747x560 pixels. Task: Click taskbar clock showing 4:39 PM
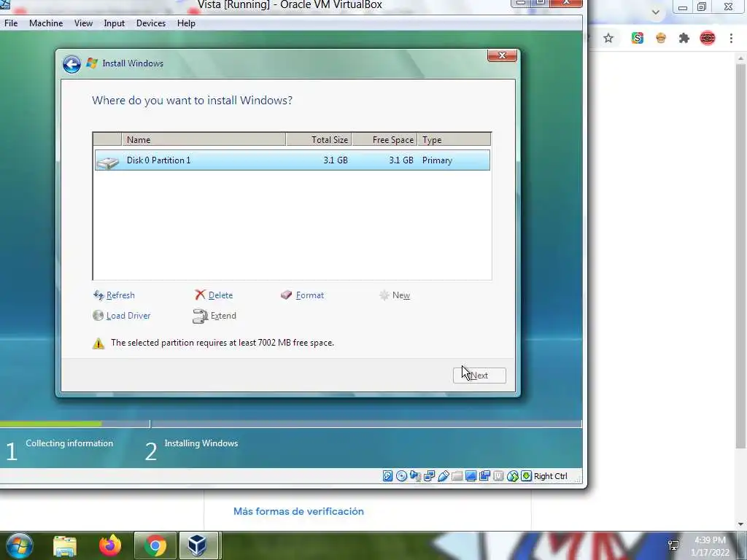point(710,546)
